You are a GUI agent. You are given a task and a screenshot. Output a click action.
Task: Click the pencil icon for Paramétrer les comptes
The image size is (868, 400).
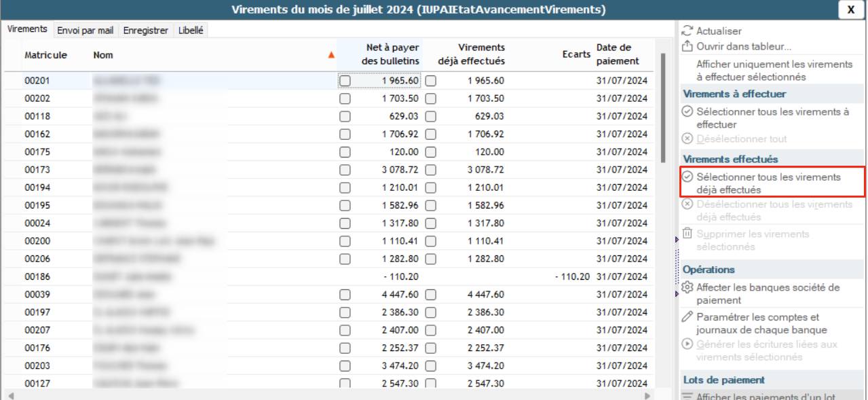tap(687, 316)
